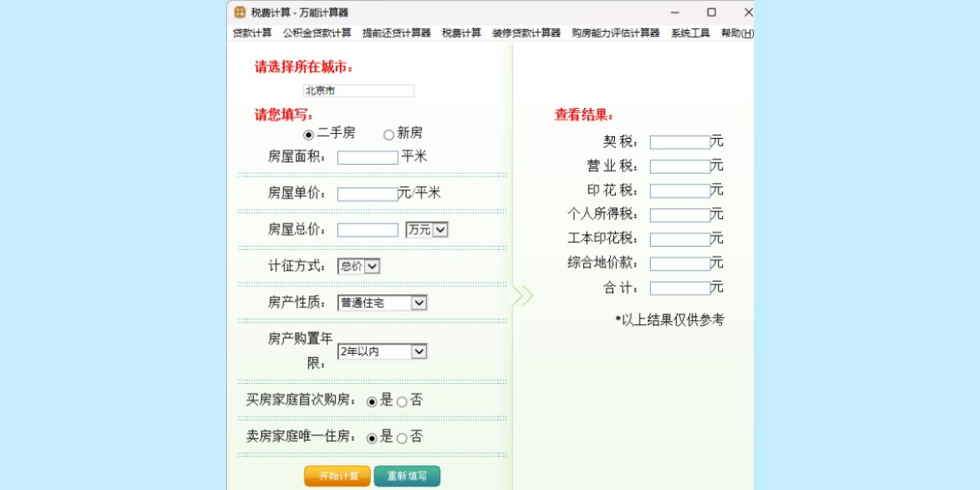Click the 开始计算 button
The width and height of the screenshot is (980, 490).
(x=337, y=476)
